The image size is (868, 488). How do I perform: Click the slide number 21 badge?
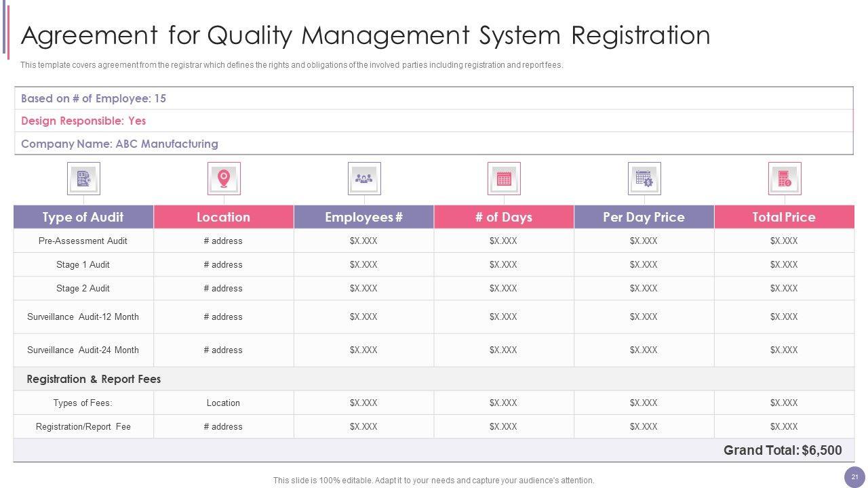854,477
